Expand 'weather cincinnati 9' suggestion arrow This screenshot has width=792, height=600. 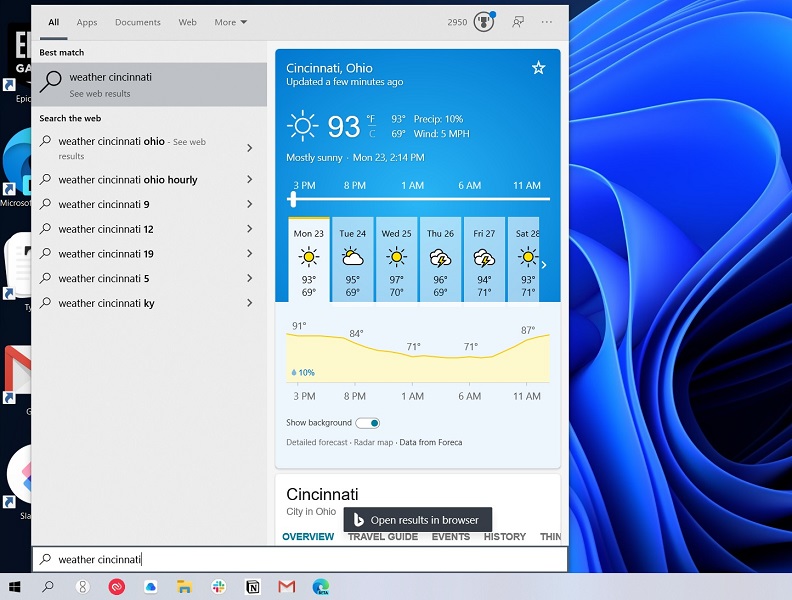pyautogui.click(x=250, y=204)
